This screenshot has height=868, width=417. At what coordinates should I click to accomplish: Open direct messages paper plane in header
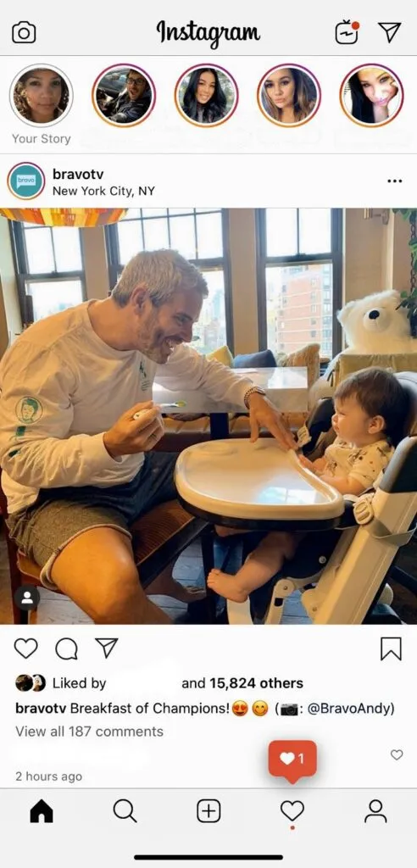pyautogui.click(x=390, y=32)
